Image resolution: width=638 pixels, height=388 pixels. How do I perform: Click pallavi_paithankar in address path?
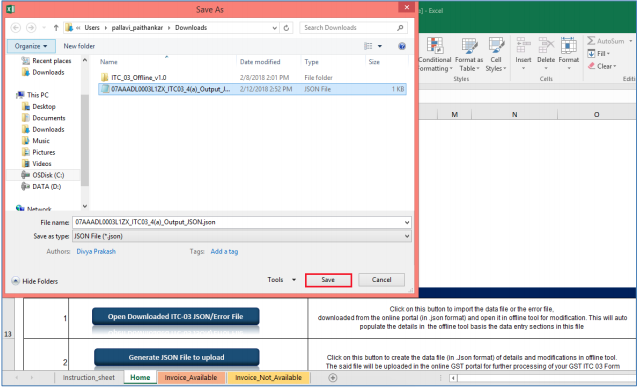tap(137, 28)
